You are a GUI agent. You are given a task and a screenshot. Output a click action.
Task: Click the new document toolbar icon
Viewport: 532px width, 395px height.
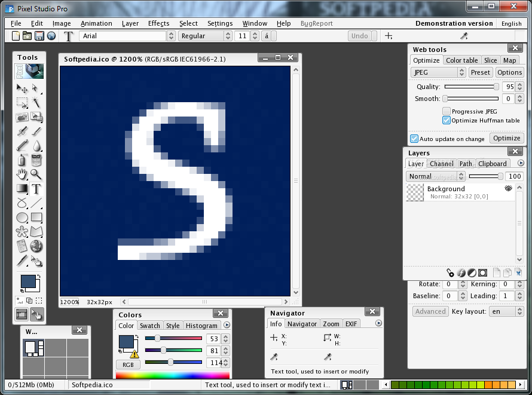pyautogui.click(x=16, y=36)
